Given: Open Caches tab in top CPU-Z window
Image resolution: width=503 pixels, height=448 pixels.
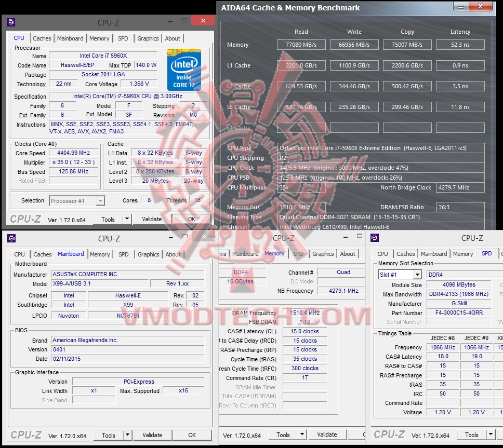Looking at the screenshot, I should [42, 38].
